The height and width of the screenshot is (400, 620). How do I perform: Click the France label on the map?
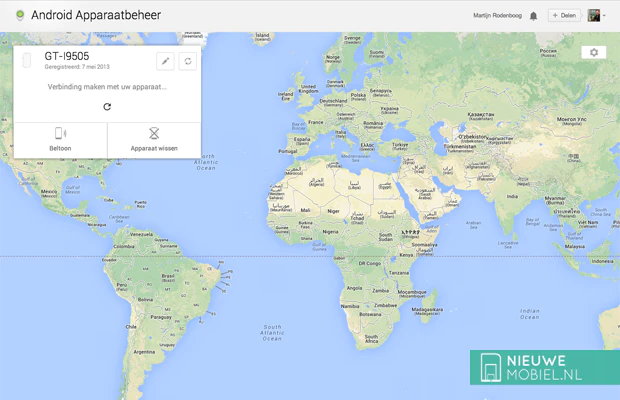tap(316, 122)
